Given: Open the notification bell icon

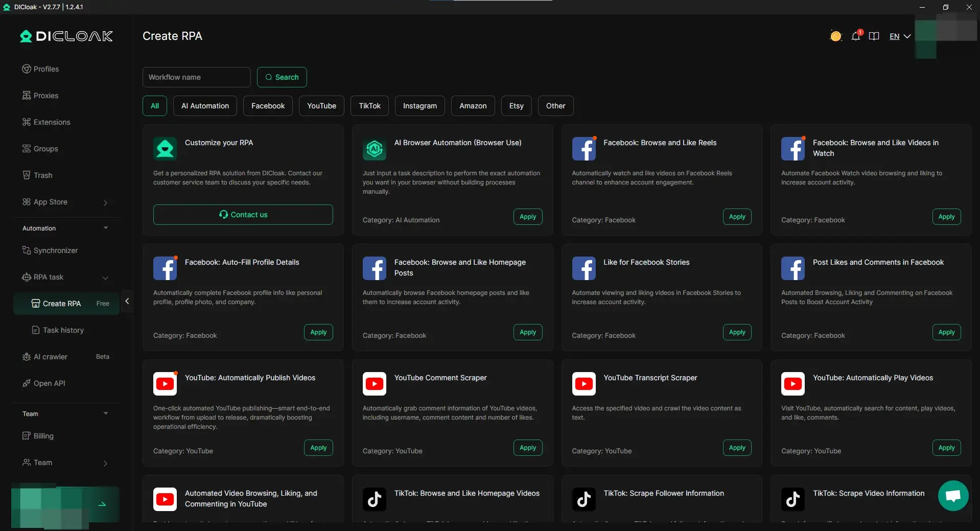Looking at the screenshot, I should coord(855,36).
